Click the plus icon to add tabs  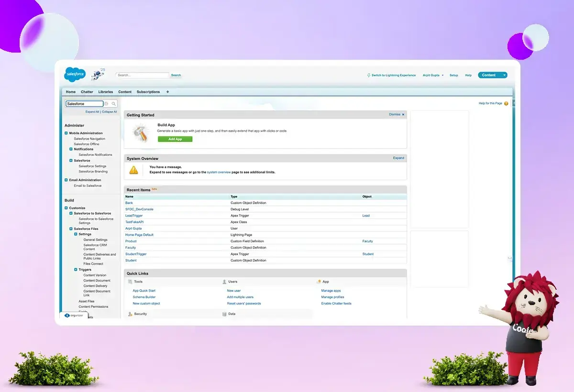coord(167,92)
